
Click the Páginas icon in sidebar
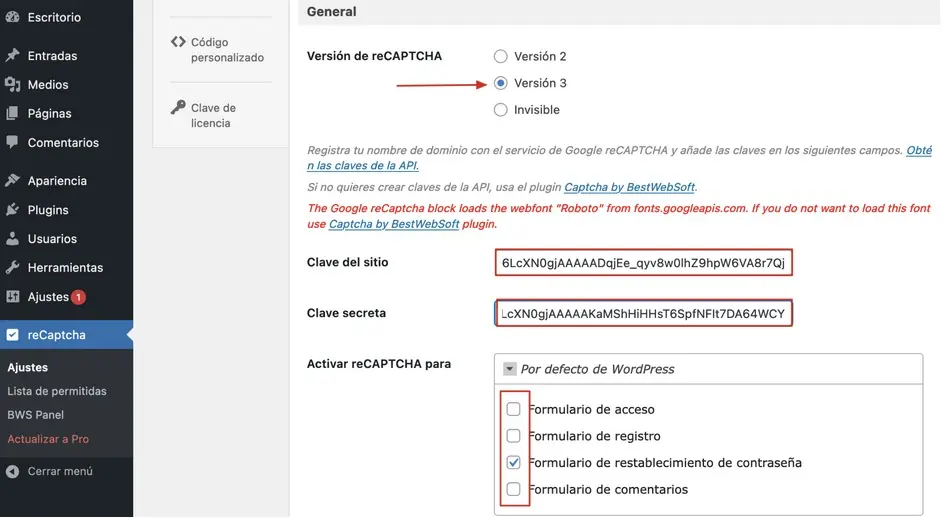pos(12,114)
